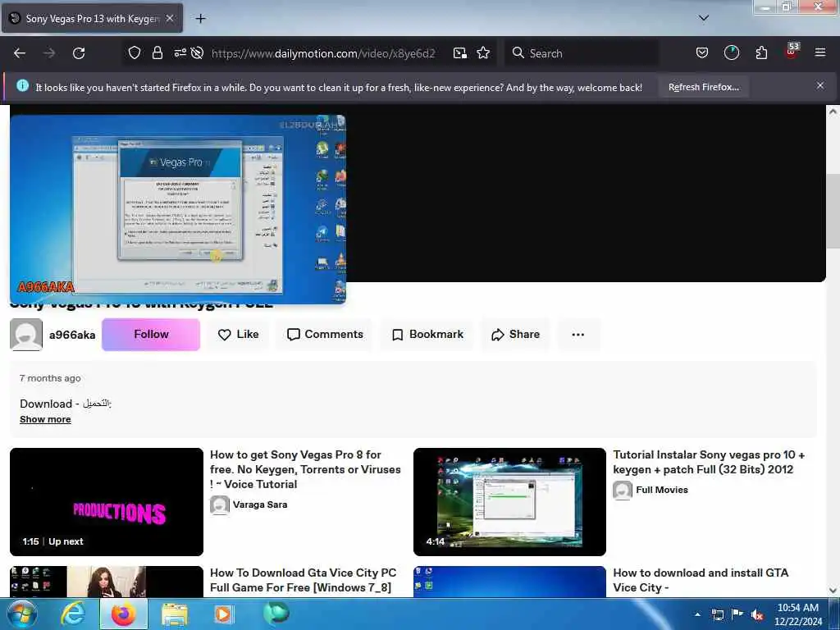
Task: Open the Firefox hamburger menu
Action: (x=819, y=52)
